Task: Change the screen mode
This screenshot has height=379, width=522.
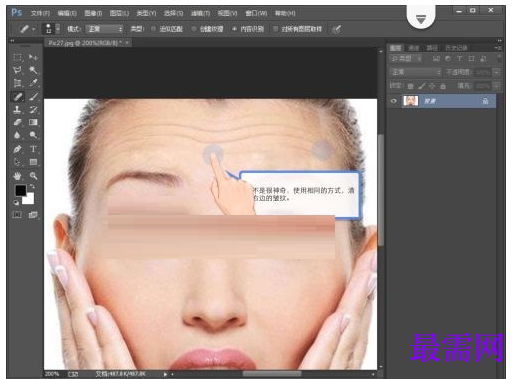Action: 33,215
